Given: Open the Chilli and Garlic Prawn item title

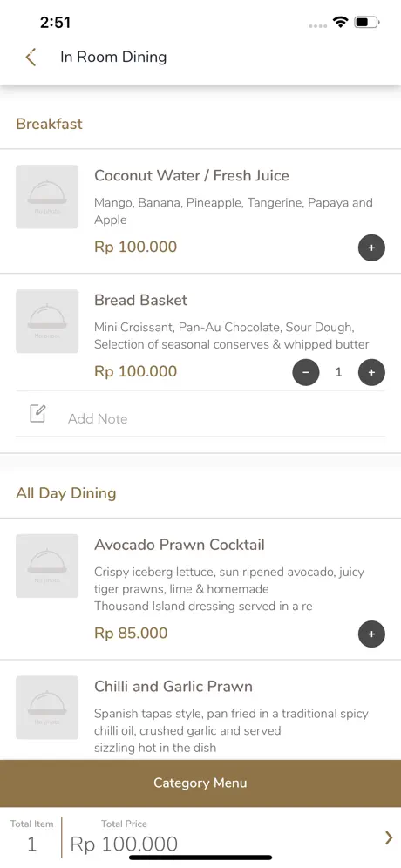Looking at the screenshot, I should point(173,687).
